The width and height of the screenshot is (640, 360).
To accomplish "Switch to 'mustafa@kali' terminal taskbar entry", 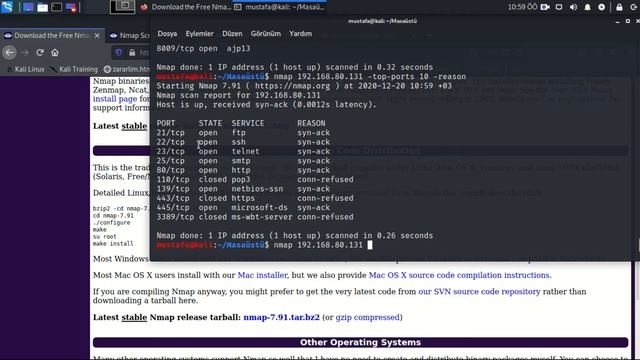I will click(x=280, y=7).
